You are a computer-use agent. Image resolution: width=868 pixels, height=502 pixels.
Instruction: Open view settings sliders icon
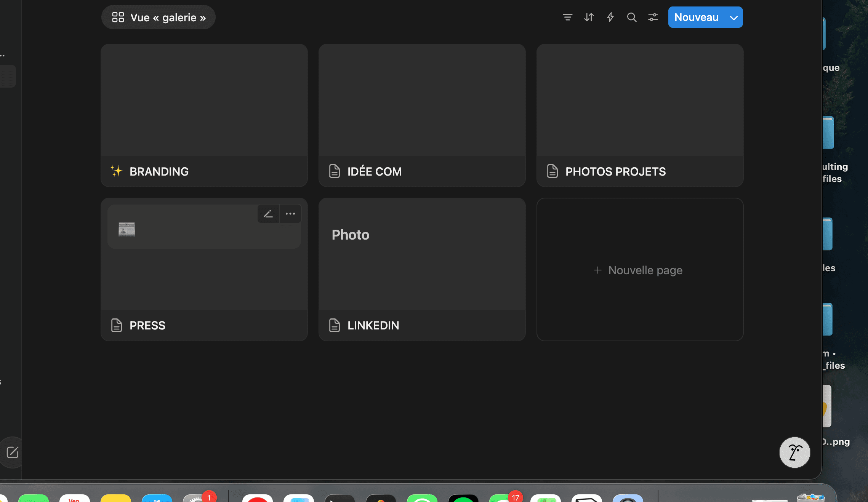[x=653, y=17]
